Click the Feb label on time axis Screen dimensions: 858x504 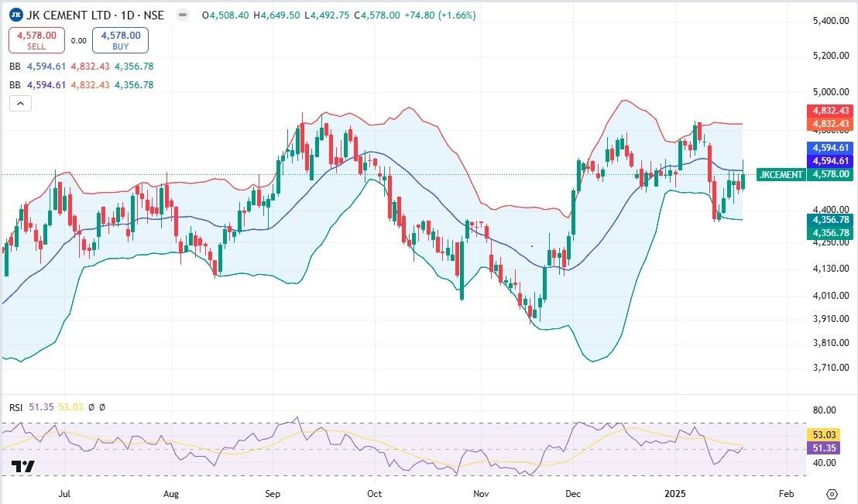(786, 494)
